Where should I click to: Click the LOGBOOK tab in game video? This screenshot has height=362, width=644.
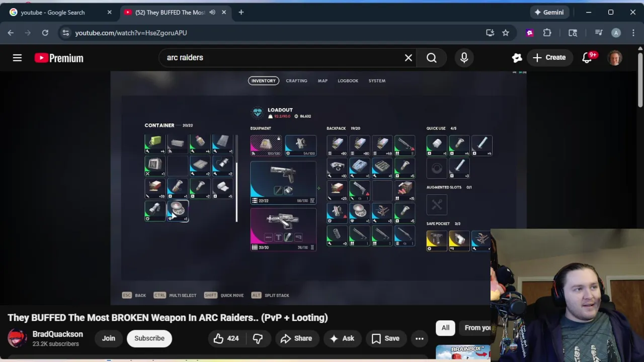[x=348, y=80]
